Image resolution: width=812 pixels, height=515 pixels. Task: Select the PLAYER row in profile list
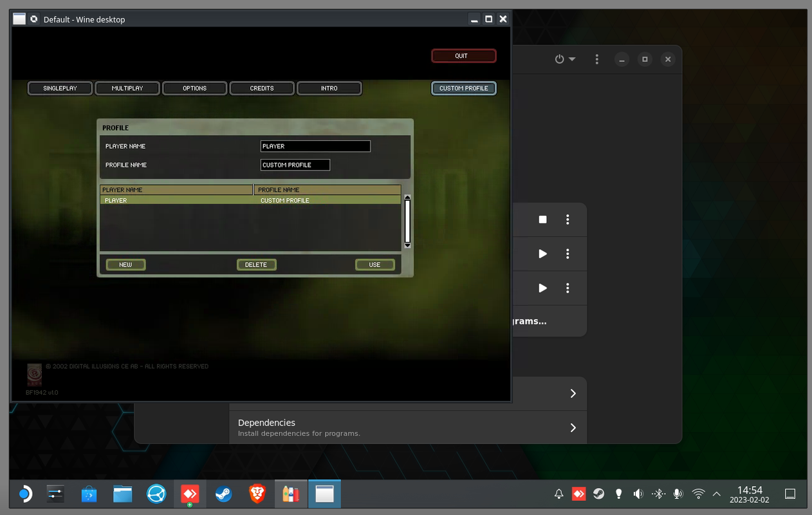[250, 200]
